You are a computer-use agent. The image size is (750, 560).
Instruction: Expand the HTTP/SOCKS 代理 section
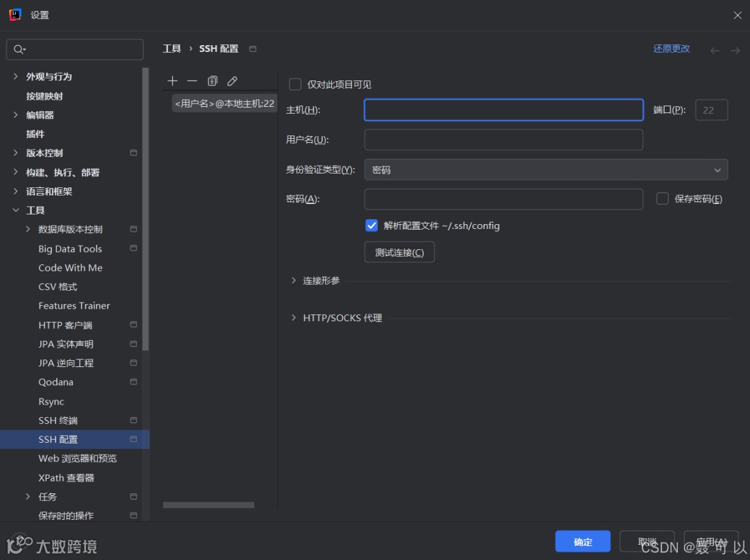[x=294, y=318]
